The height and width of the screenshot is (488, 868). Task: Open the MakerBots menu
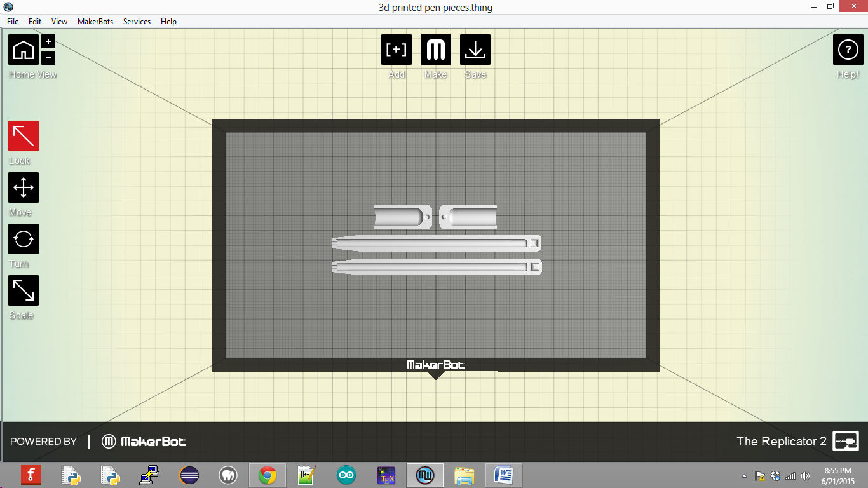coord(95,21)
